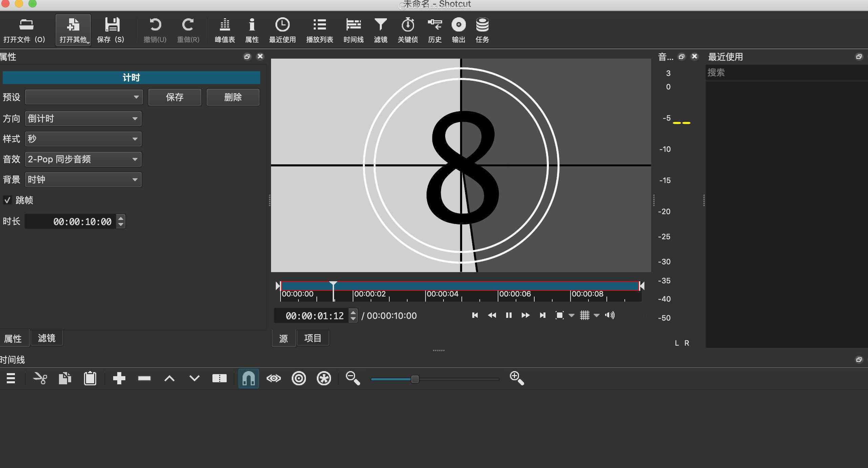Uncheck the 跳帧 checkbox
Screen dimensions: 868x468
(7, 200)
